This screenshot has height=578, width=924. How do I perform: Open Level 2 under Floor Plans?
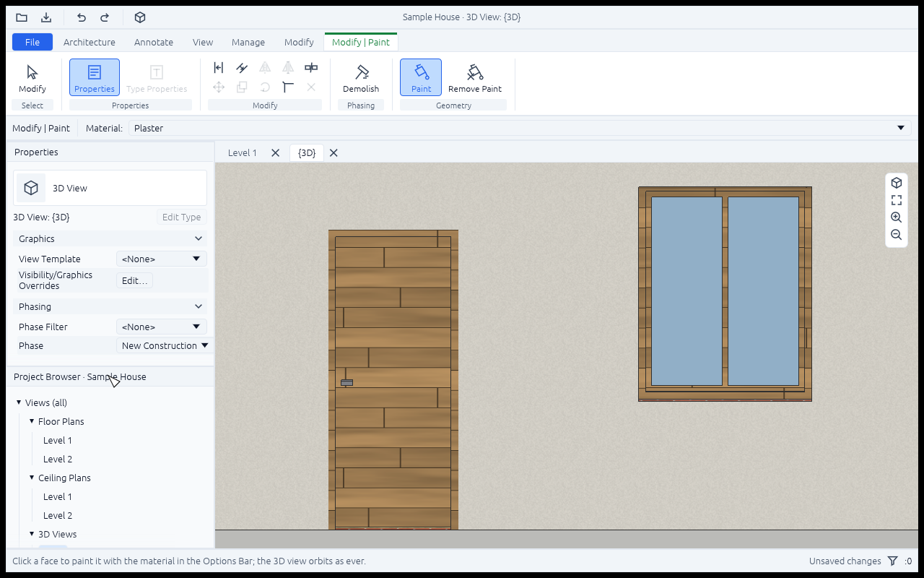tap(58, 459)
